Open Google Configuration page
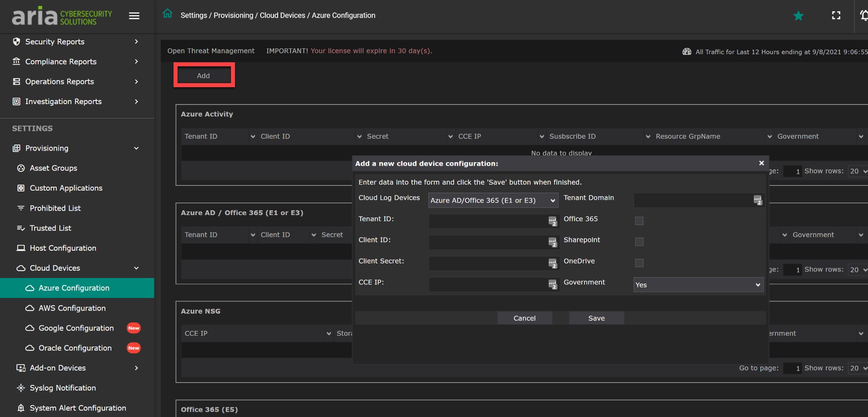The width and height of the screenshot is (868, 417). coord(77,328)
